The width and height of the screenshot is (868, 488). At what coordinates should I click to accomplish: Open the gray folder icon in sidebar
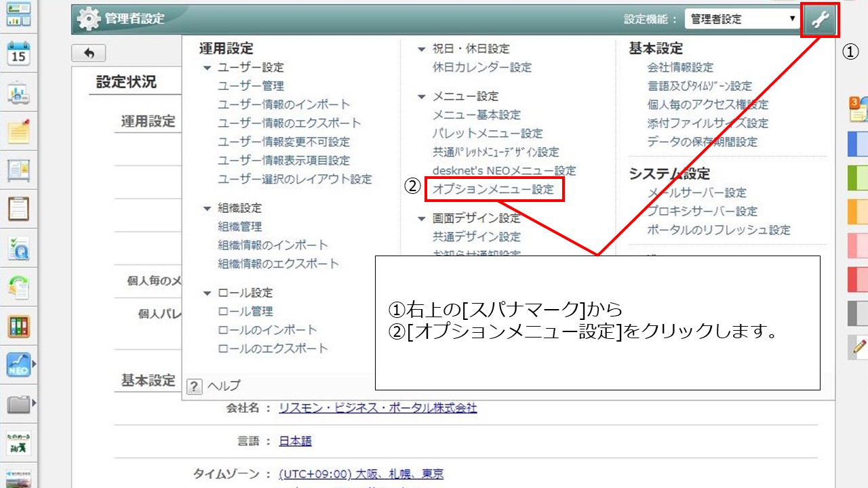[18, 405]
